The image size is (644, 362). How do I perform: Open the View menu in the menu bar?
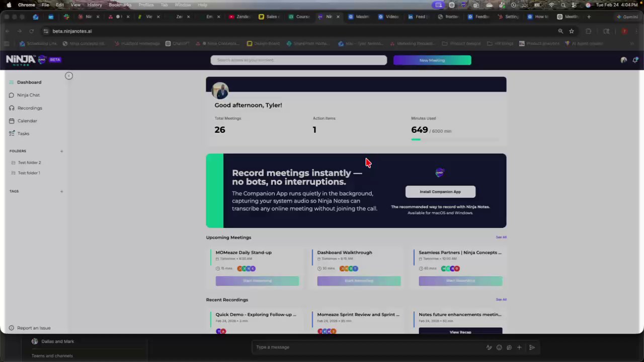click(x=75, y=5)
